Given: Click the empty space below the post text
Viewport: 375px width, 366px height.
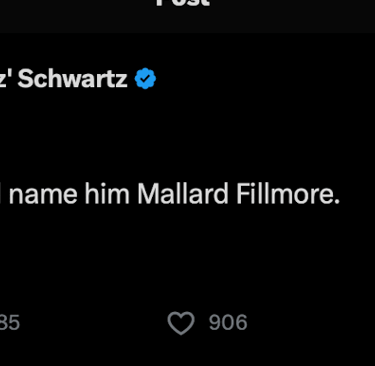Looking at the screenshot, I should point(187,257).
